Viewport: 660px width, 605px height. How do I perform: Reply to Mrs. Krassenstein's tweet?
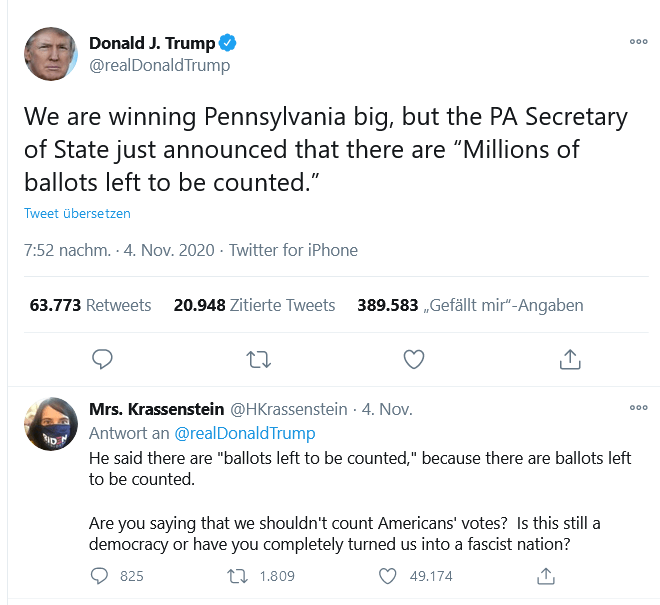pos(99,576)
